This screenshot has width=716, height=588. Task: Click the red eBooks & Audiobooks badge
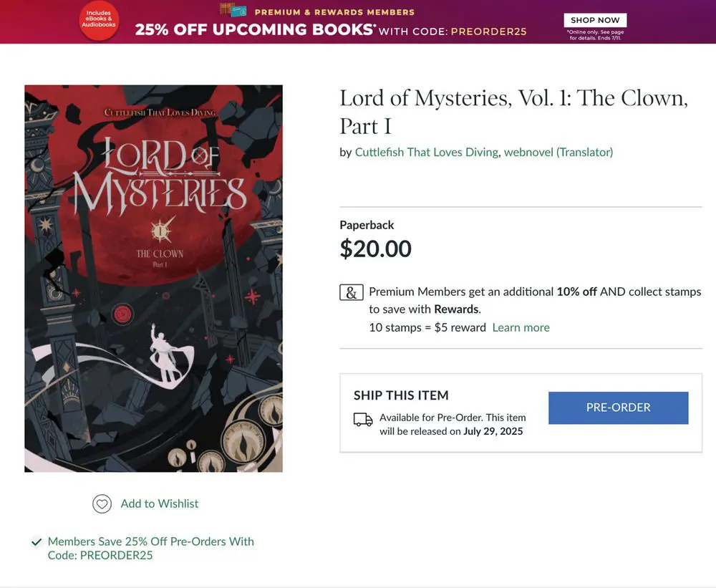tap(99, 21)
